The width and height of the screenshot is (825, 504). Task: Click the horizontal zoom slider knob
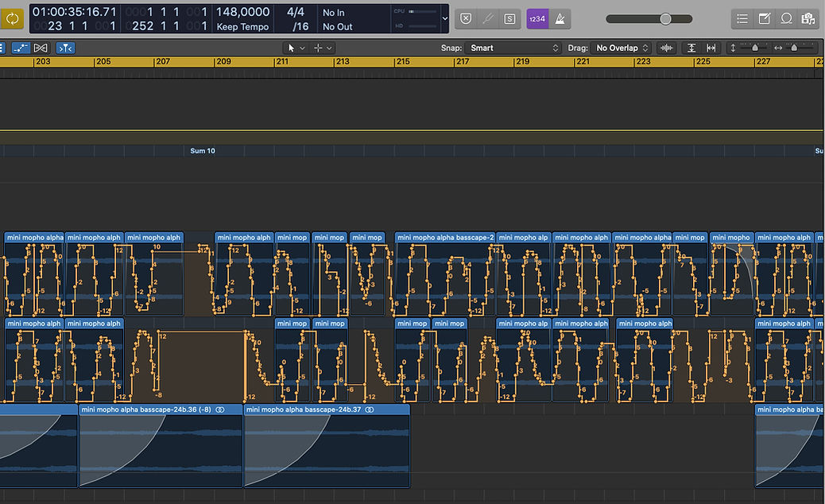(x=794, y=48)
